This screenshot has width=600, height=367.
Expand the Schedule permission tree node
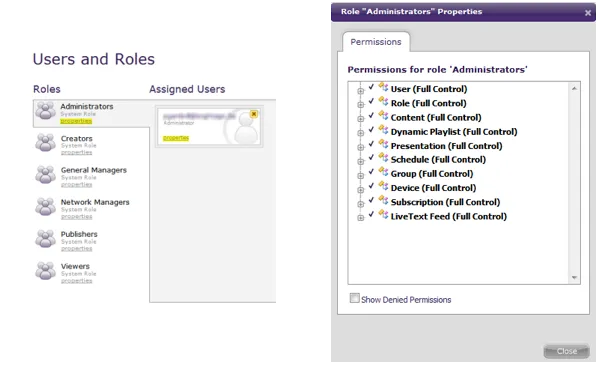360,161
